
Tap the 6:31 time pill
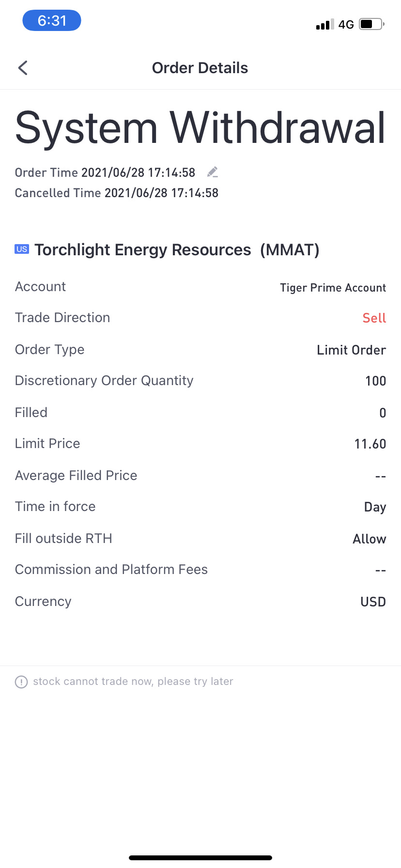coord(52,21)
